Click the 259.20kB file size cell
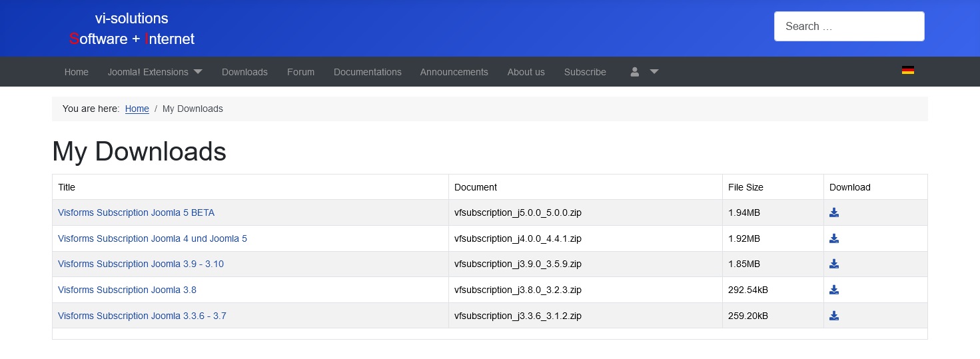 pyautogui.click(x=773, y=316)
